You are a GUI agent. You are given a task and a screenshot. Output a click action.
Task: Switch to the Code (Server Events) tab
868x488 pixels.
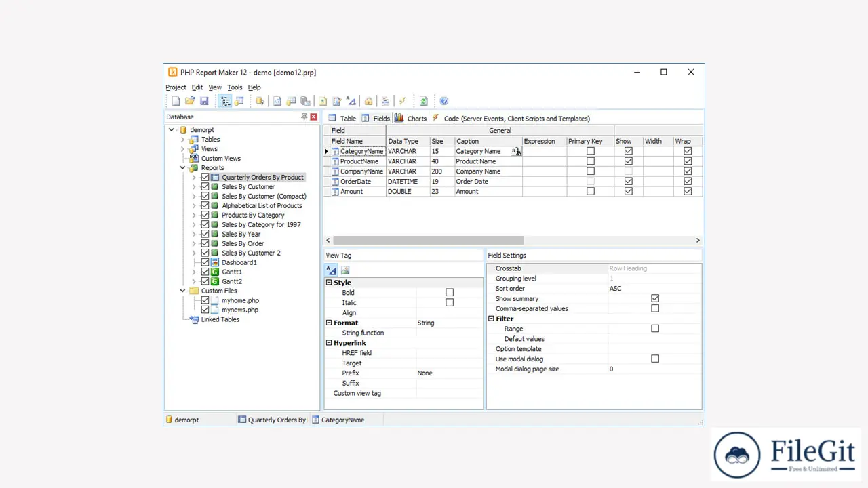click(x=511, y=118)
